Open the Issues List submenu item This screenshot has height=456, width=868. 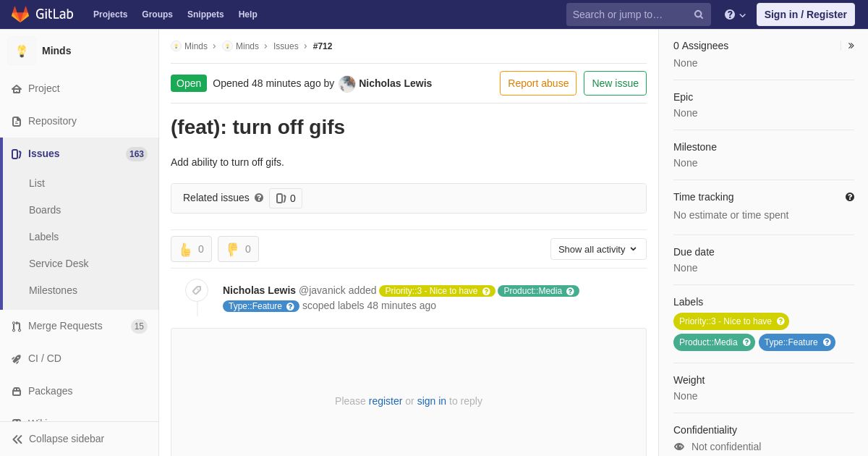37,183
